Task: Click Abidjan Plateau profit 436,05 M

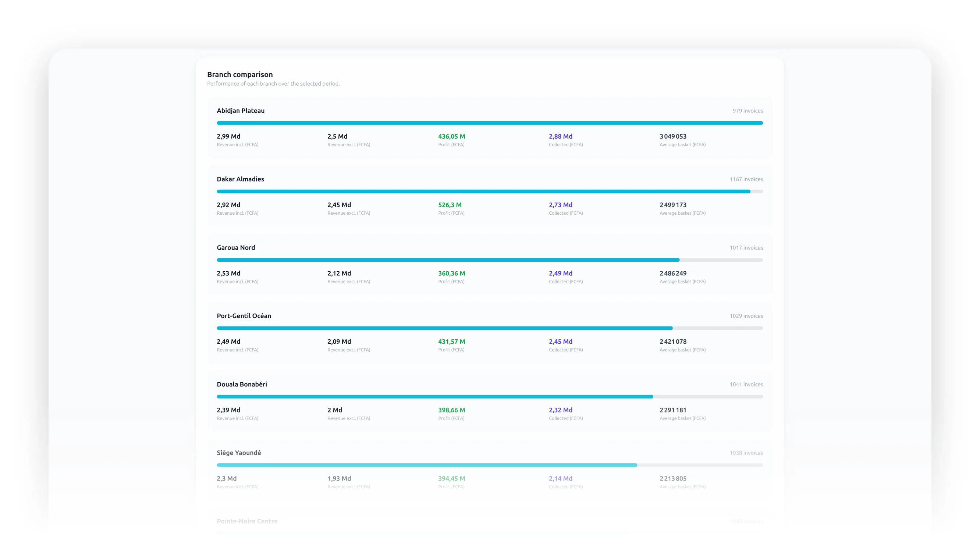Action: (451, 136)
